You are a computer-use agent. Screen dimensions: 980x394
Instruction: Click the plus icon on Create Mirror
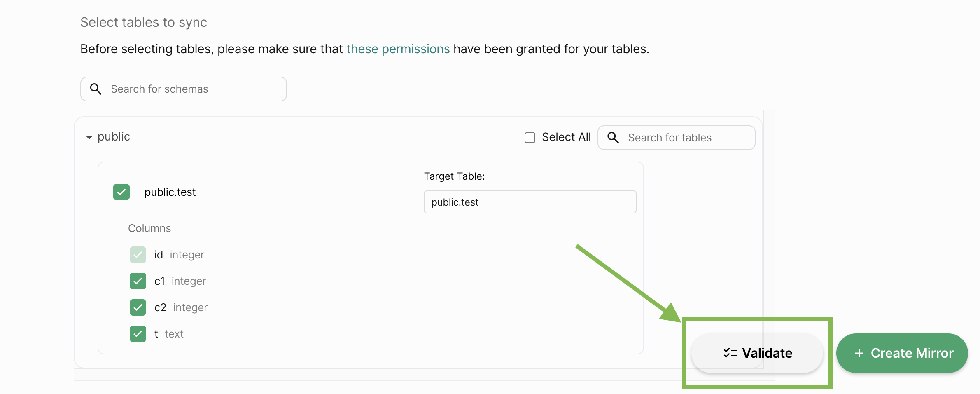859,353
